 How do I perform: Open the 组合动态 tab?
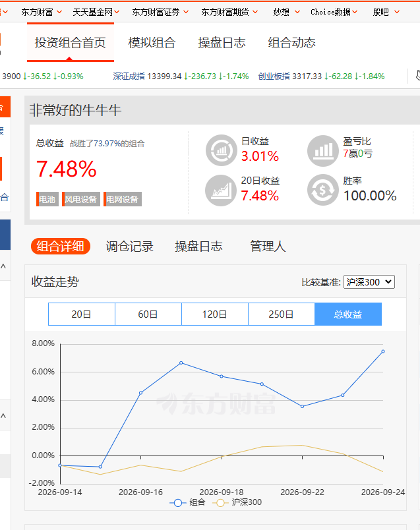coord(292,43)
